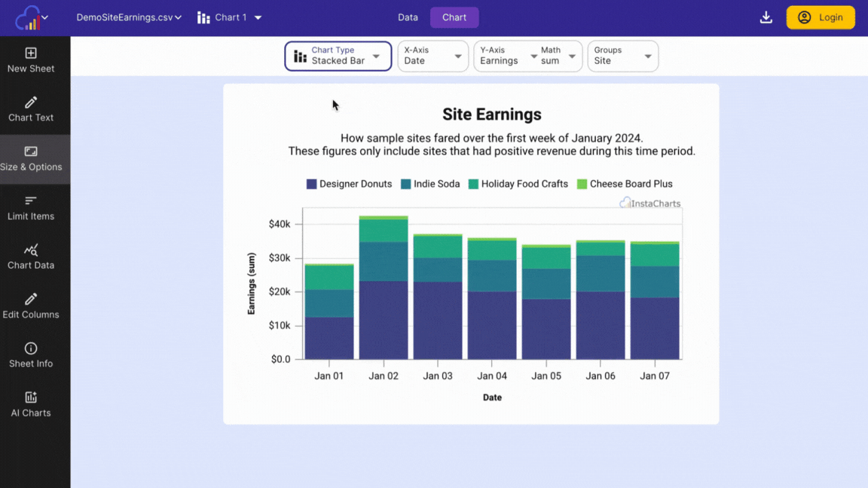Image resolution: width=868 pixels, height=488 pixels.
Task: Show the Sheet Info panel
Action: click(x=31, y=355)
